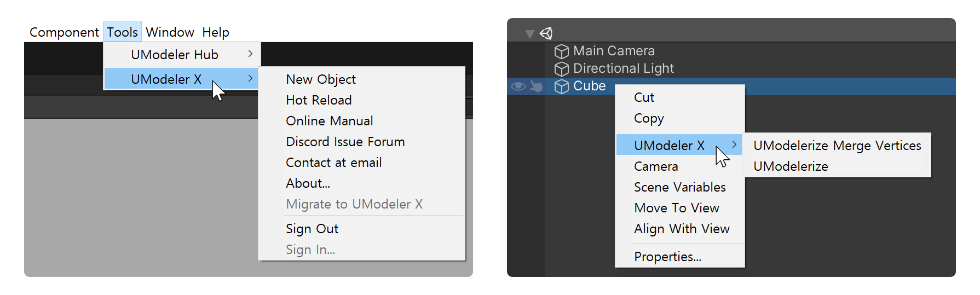Click the Unity scene logo icon
980x295 pixels.
click(x=546, y=33)
